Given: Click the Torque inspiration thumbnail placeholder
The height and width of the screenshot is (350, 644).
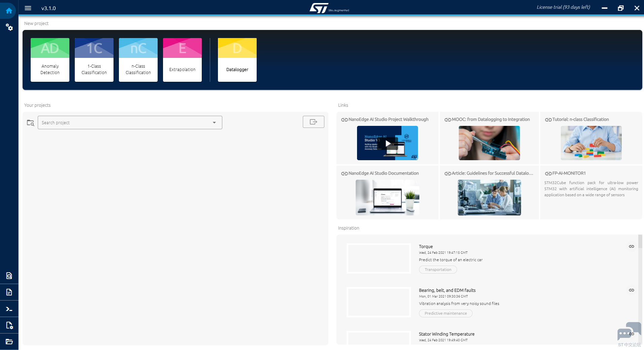Looking at the screenshot, I should (379, 258).
